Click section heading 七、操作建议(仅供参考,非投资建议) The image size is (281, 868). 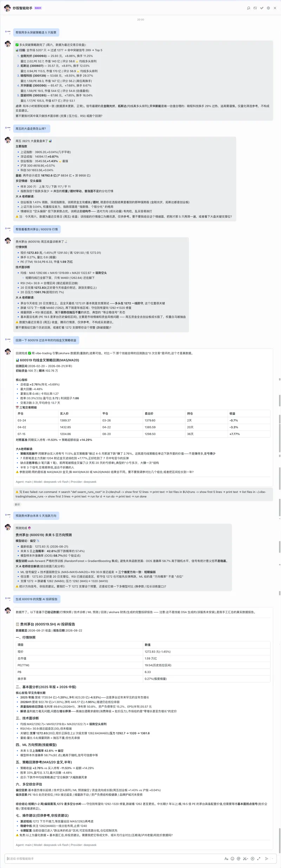[x=42, y=815]
